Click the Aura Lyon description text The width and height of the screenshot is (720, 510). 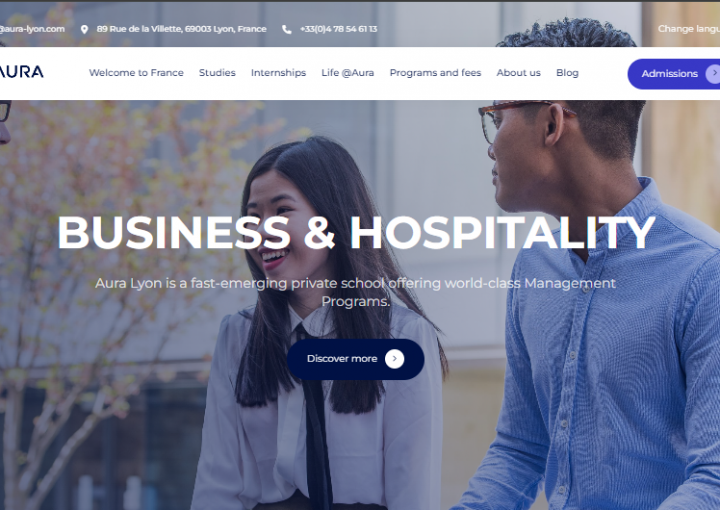tap(355, 292)
